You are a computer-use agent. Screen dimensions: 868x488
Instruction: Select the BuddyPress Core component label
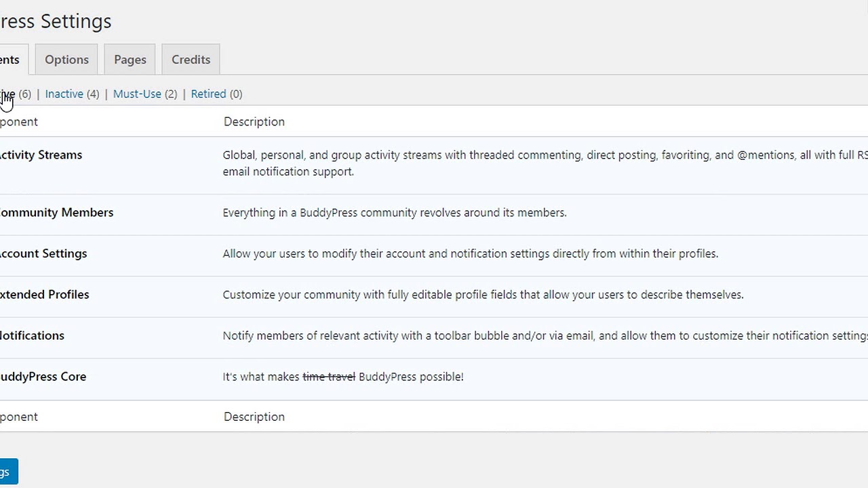click(43, 377)
